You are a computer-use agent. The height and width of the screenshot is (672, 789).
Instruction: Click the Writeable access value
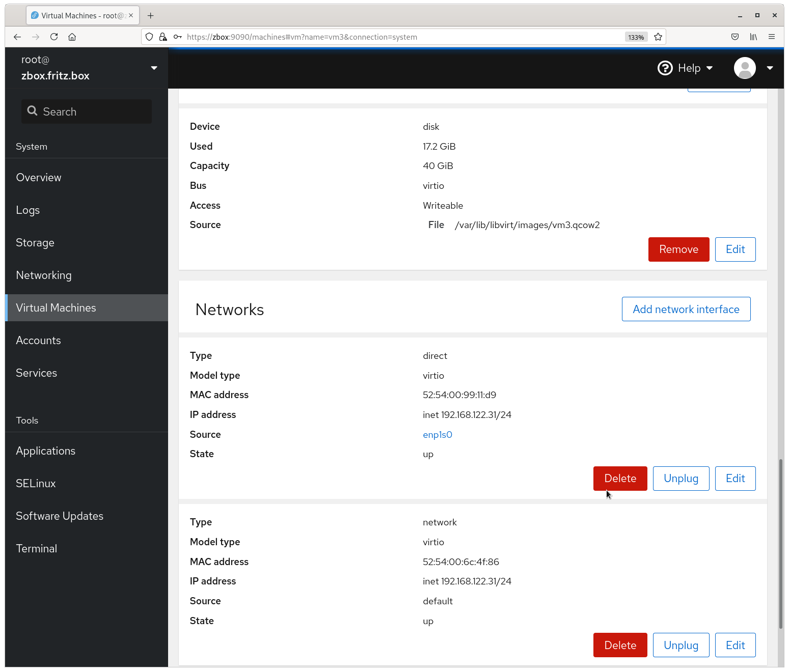443,205
